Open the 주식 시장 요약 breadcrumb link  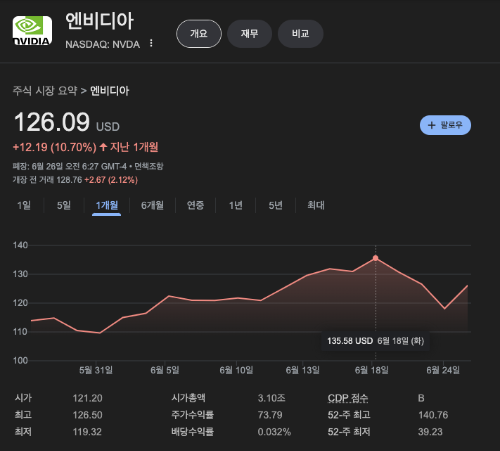tap(45, 91)
